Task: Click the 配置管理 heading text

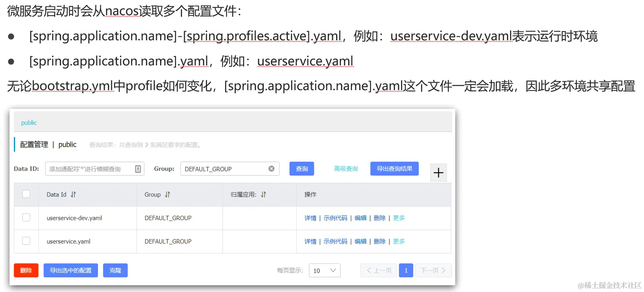Action: click(34, 144)
